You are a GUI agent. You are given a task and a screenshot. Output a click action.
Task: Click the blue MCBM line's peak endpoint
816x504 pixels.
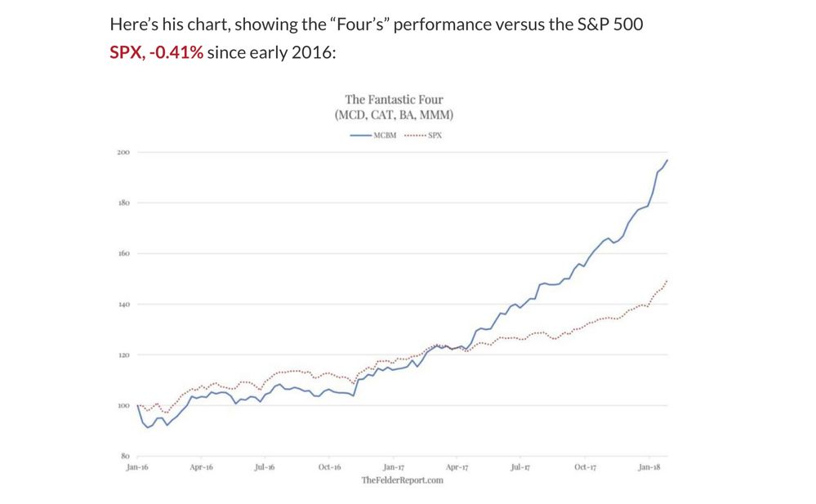click(x=667, y=160)
